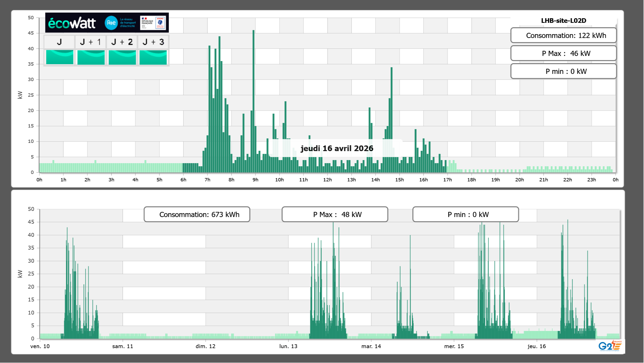Click the lun. 13 weekly axis label
This screenshot has width=644, height=363.
coord(288,346)
